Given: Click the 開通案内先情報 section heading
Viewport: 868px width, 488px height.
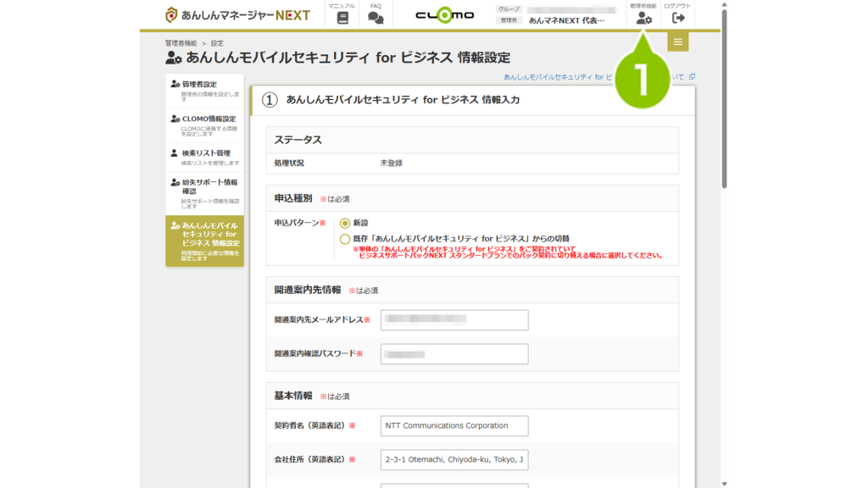Looking at the screenshot, I should tap(308, 290).
